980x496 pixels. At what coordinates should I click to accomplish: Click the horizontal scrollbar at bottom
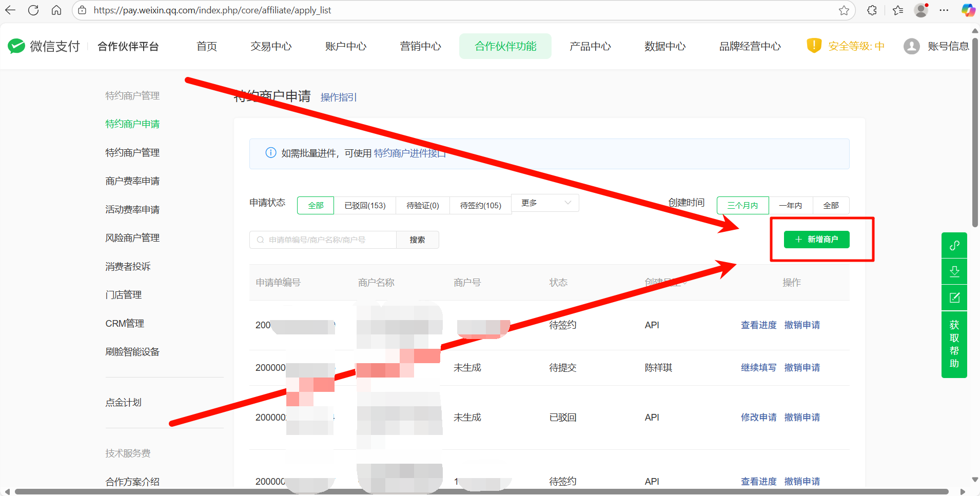(481, 491)
